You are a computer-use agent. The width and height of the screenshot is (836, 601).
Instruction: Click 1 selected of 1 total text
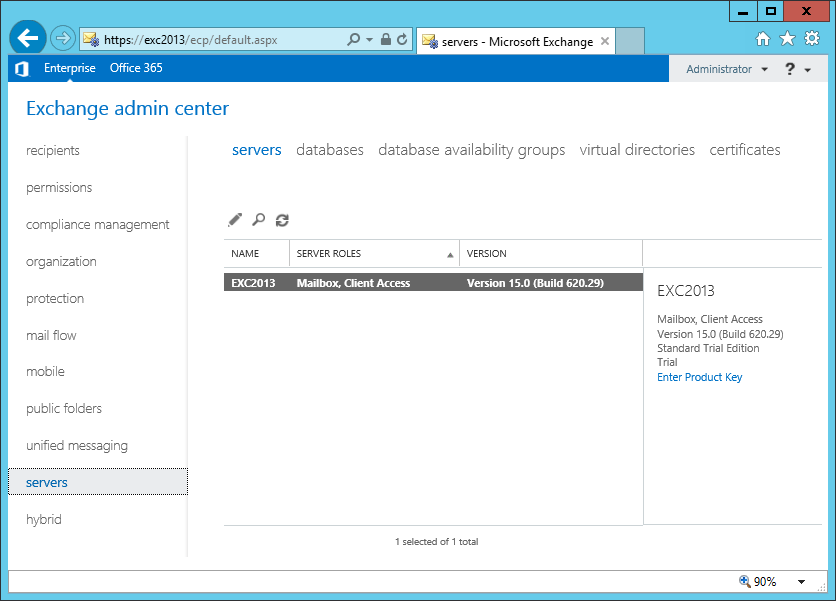(437, 542)
